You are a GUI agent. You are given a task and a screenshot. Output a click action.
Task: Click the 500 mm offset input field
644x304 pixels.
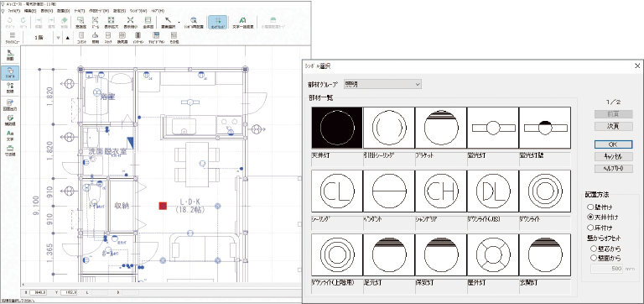(x=606, y=270)
